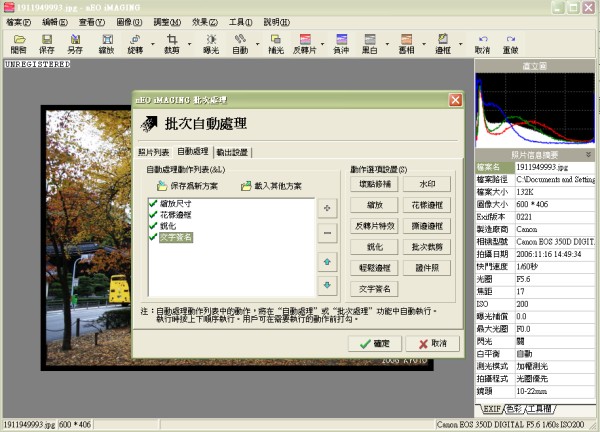Click the 另存 (Save As) toolbar icon
This screenshot has height=432, width=600.
pos(75,44)
